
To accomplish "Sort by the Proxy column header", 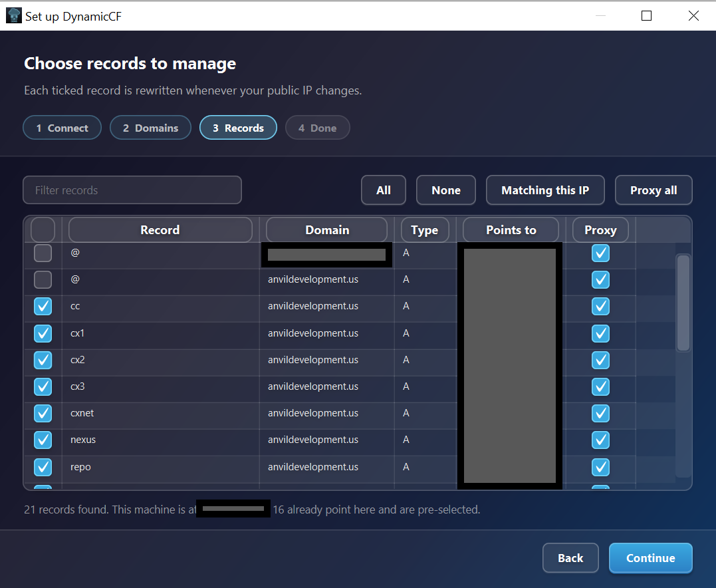I will (x=600, y=229).
